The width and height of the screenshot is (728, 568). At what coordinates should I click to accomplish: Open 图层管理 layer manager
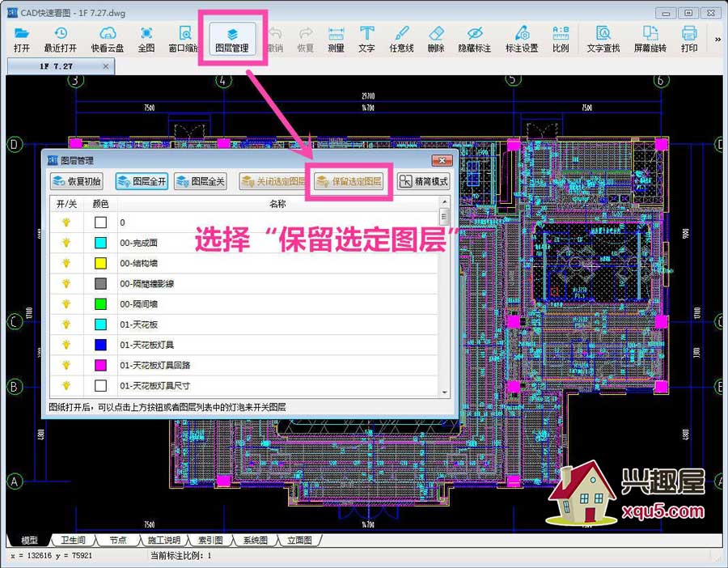232,39
